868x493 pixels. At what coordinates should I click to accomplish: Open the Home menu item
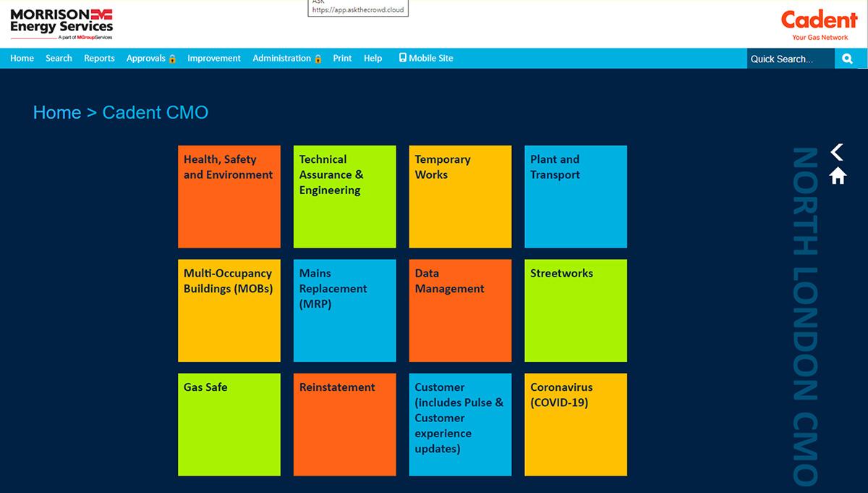click(x=22, y=59)
